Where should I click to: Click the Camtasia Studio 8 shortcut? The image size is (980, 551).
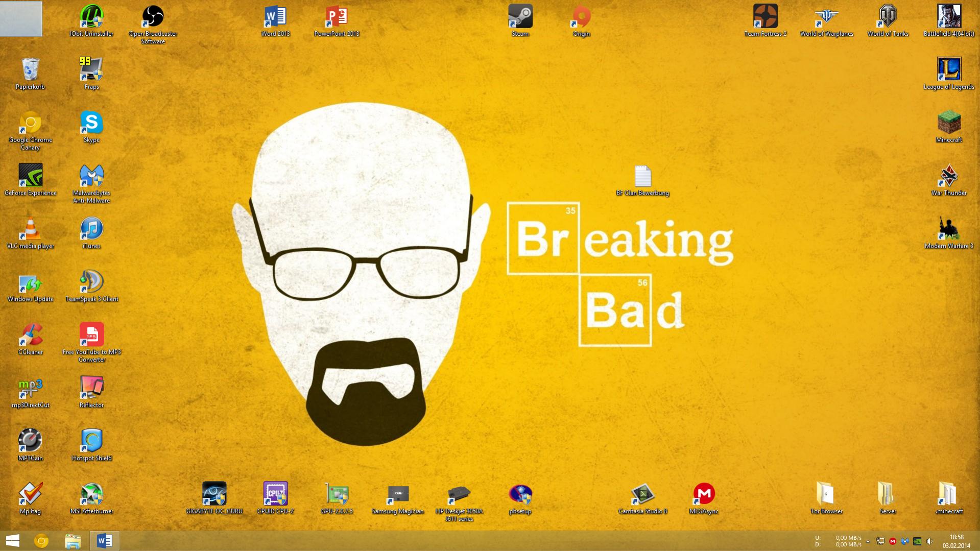point(642,499)
